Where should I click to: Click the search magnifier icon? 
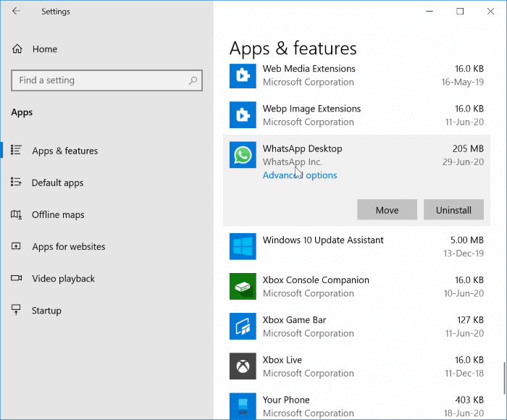coord(193,80)
